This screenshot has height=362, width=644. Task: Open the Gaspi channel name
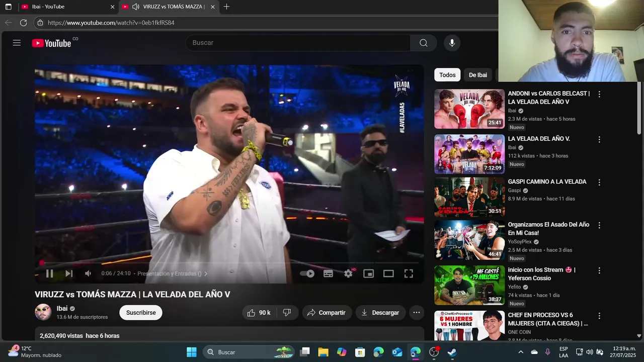point(514,191)
